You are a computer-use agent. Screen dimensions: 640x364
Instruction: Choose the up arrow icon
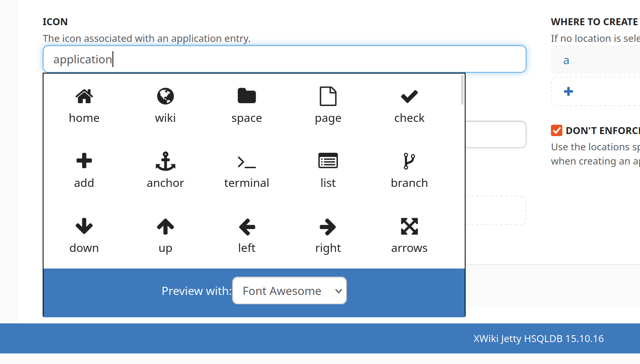click(165, 226)
